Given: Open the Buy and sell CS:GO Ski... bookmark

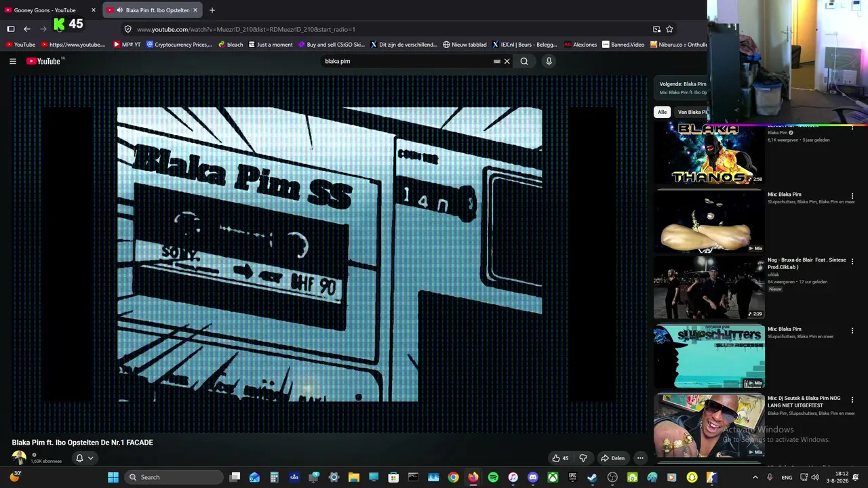Looking at the screenshot, I should point(332,45).
